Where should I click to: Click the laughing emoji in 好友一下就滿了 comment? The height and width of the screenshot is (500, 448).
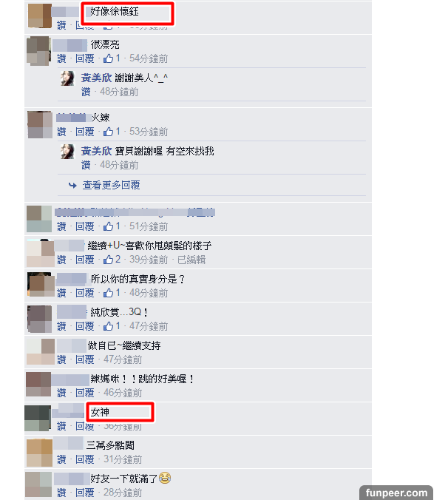[165, 478]
